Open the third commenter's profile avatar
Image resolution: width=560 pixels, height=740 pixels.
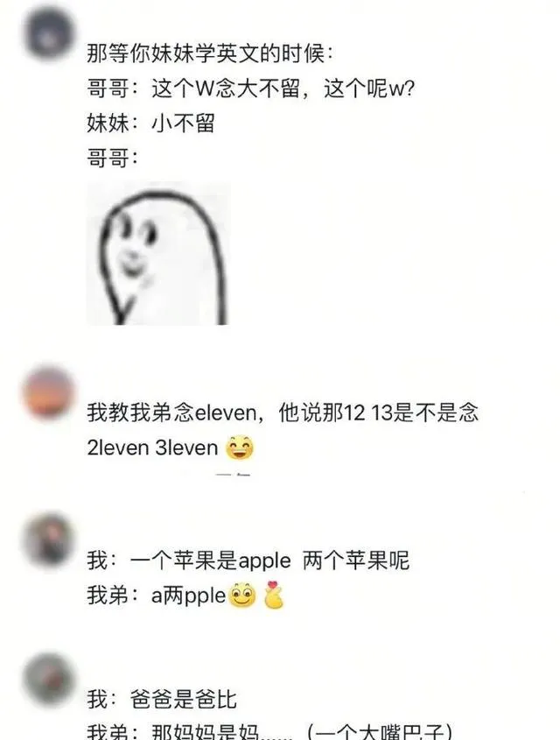(49, 539)
